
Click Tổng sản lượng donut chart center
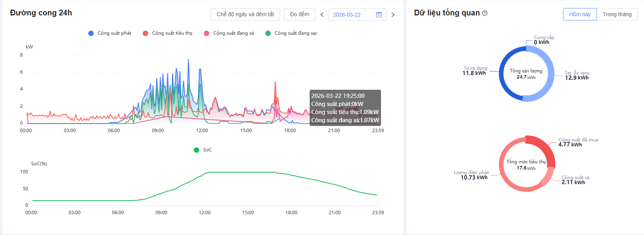[526, 74]
